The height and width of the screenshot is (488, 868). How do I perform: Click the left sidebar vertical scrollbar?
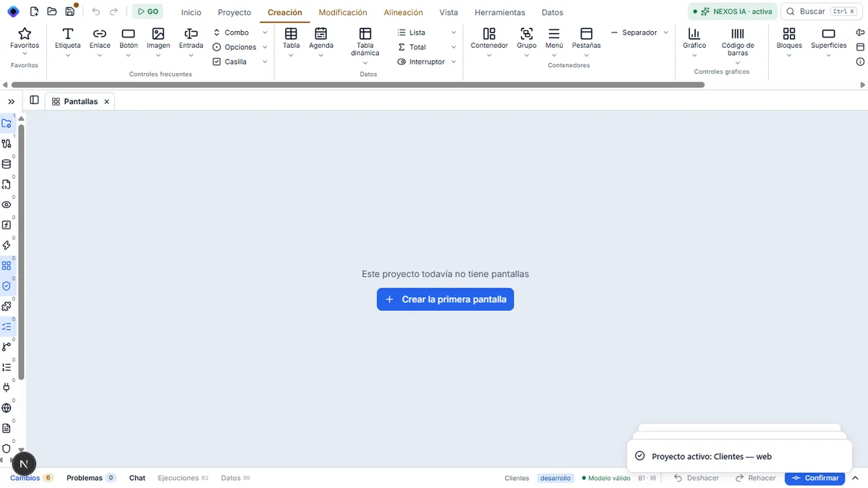coord(21,252)
